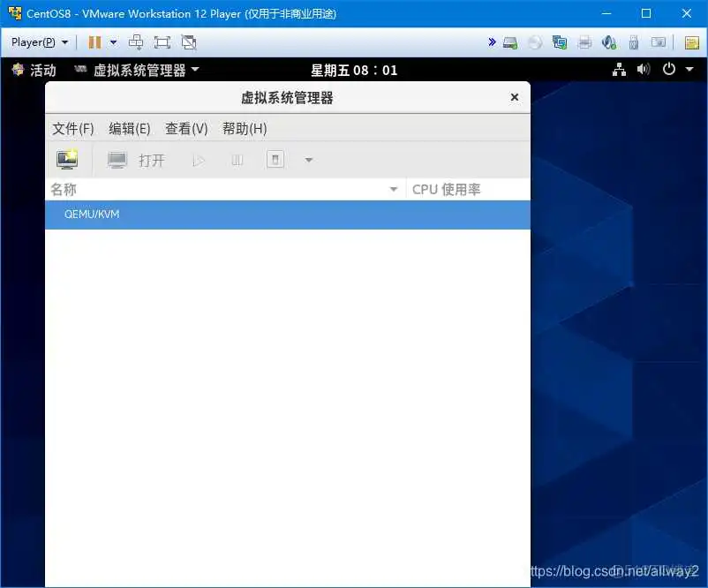This screenshot has height=588, width=708.
Task: Open the Player menu dropdown
Action: point(35,41)
